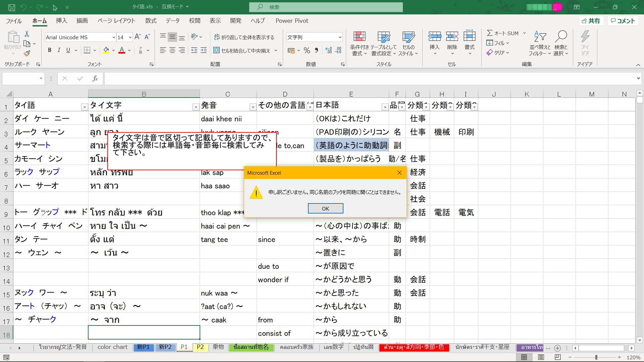Viewport: 644px width, 362px height.
Task: Select the color chart sheet tab
Action: pyautogui.click(x=112, y=347)
